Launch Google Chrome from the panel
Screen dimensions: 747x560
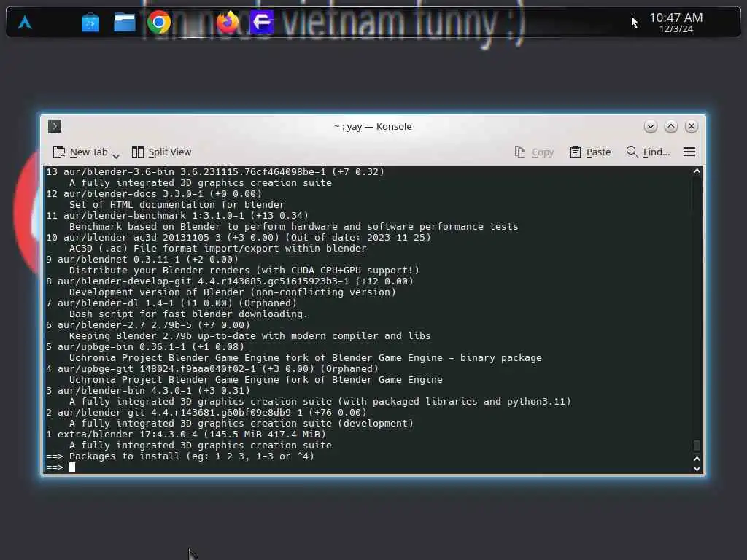pos(158,22)
